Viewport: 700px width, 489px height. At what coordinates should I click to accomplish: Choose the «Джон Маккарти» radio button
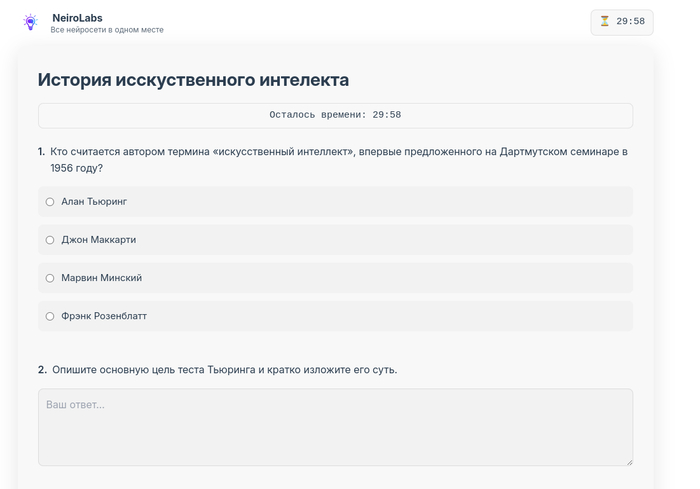coord(50,240)
